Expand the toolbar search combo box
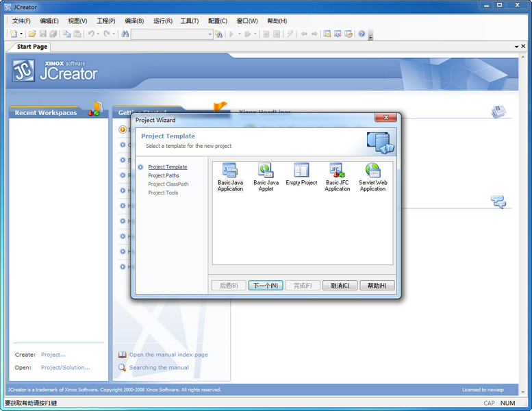Image resolution: width=532 pixels, height=411 pixels. click(x=210, y=34)
